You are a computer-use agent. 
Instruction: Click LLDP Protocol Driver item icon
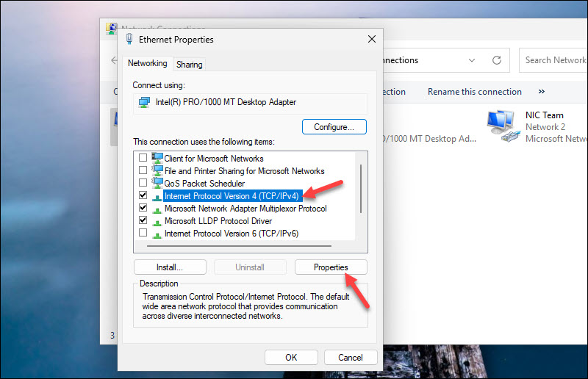[x=157, y=223]
